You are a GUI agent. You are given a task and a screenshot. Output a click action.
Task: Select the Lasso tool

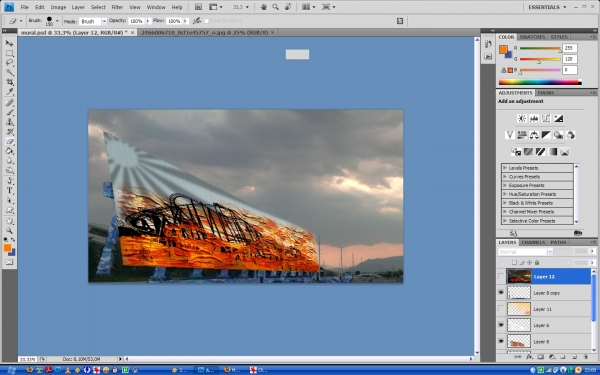click(9, 62)
